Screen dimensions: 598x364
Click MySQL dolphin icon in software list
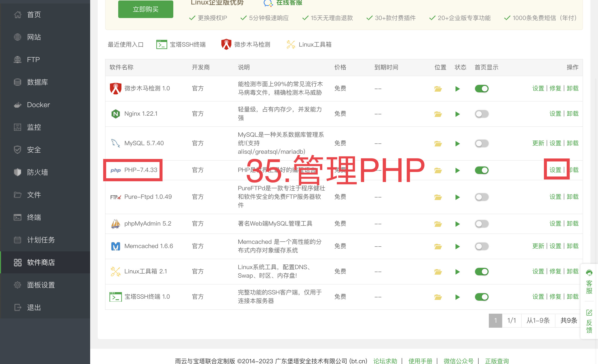tap(115, 143)
